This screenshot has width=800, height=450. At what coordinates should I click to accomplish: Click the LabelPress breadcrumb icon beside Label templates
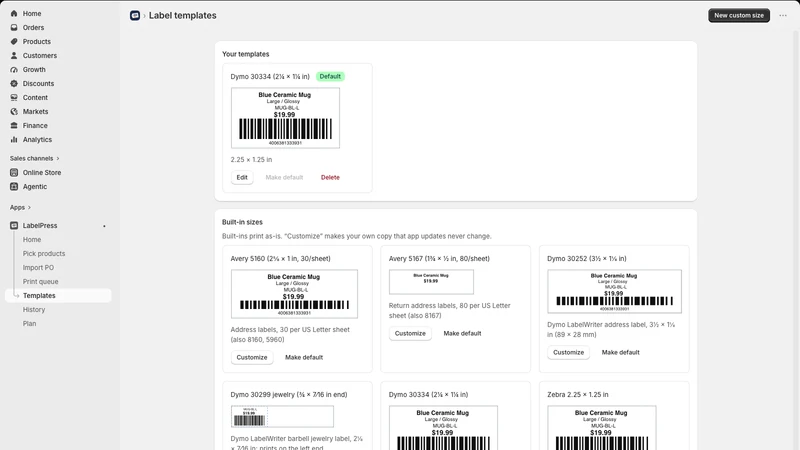135,16
